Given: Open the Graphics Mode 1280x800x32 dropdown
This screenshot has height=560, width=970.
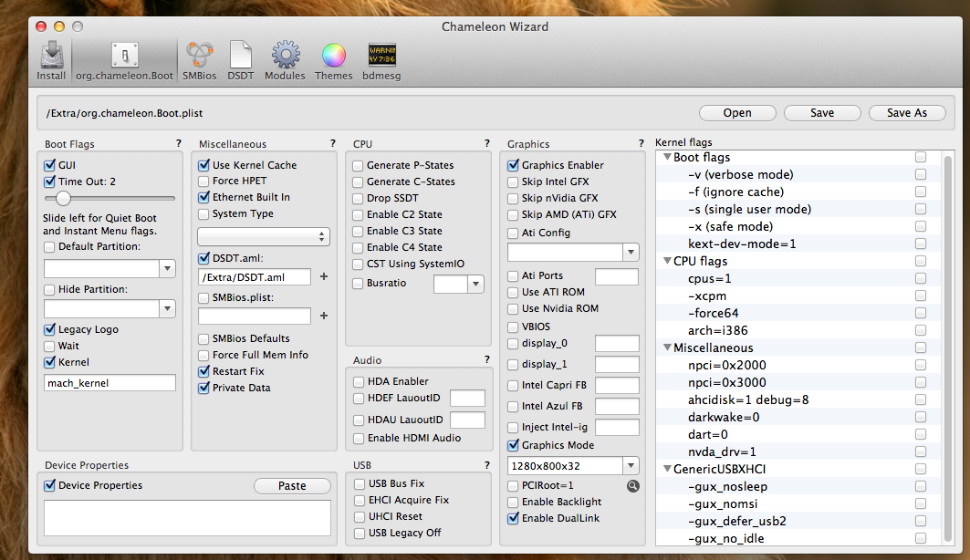Looking at the screenshot, I should click(631, 465).
